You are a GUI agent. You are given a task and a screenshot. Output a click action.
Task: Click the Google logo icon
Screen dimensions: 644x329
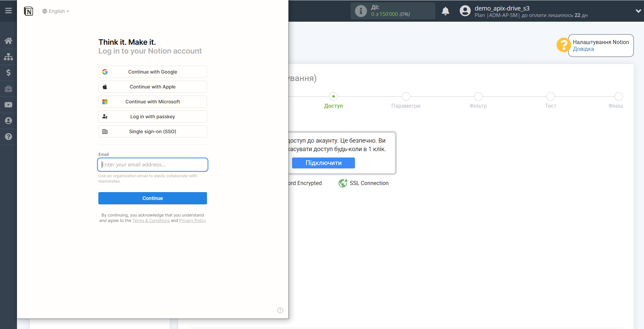(x=105, y=72)
